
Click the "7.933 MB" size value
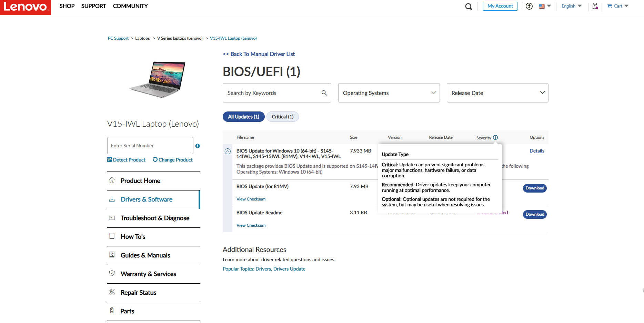[x=361, y=151]
